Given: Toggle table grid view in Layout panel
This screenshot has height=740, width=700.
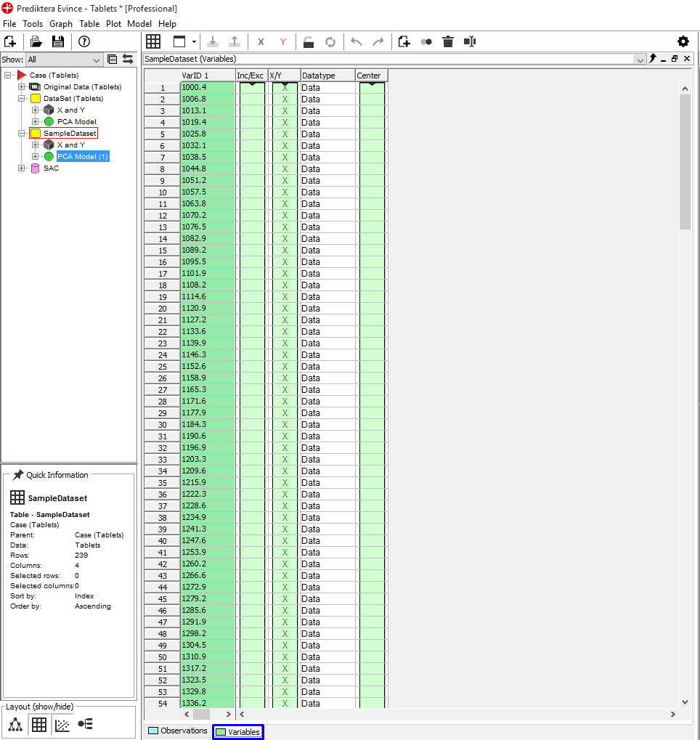Looking at the screenshot, I should [39, 724].
